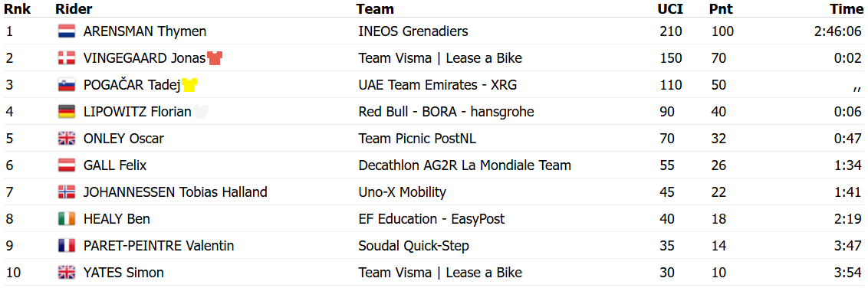Open UAE Team Emirates - XRG team page
Image resolution: width=868 pixels, height=288 pixels.
pos(438,85)
